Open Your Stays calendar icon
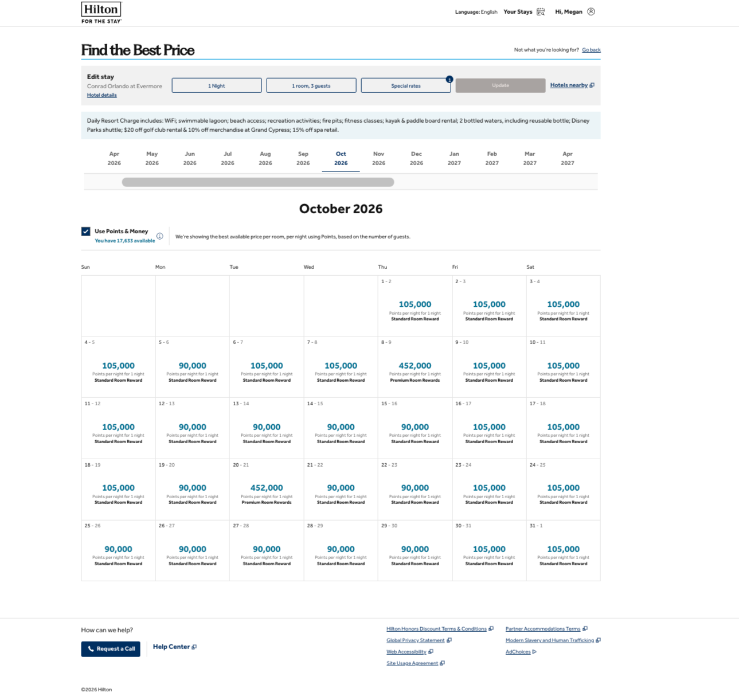The image size is (739, 700). [x=540, y=12]
